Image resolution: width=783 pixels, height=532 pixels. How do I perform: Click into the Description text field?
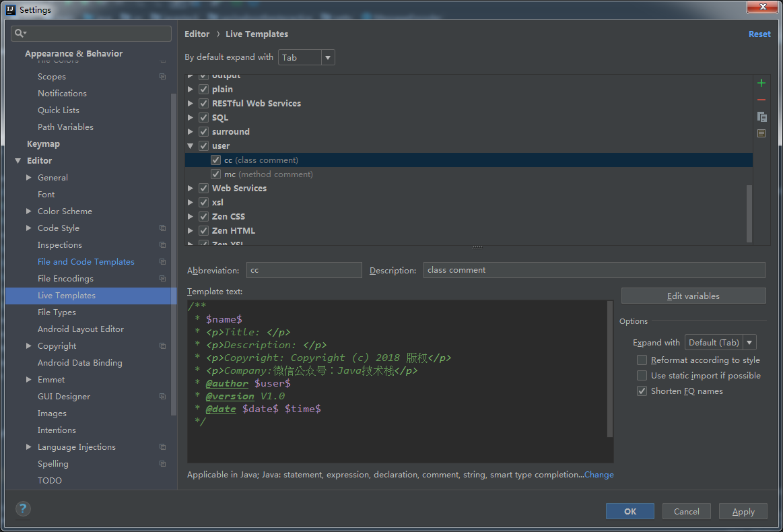594,270
